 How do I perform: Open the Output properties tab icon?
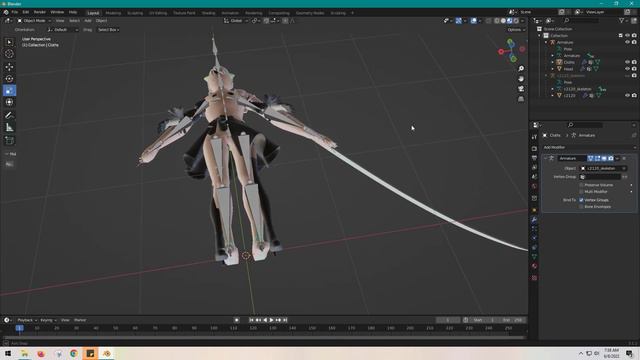[534, 158]
